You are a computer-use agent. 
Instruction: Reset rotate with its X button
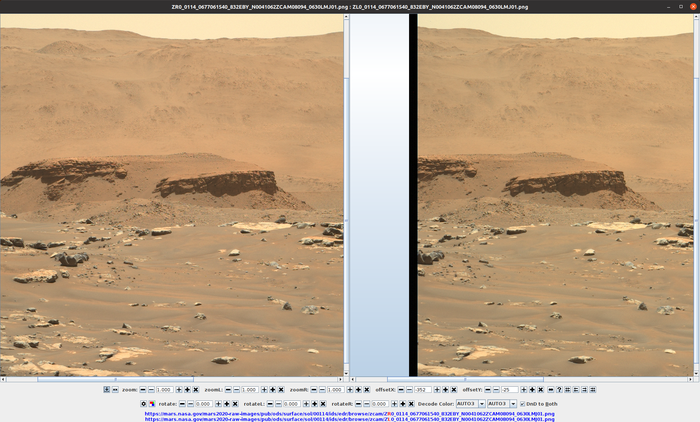tap(235, 404)
